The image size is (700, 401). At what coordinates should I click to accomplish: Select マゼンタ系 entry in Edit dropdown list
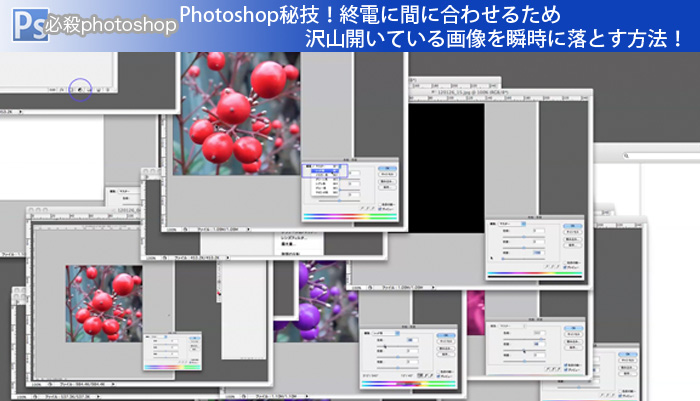pyautogui.click(x=325, y=192)
